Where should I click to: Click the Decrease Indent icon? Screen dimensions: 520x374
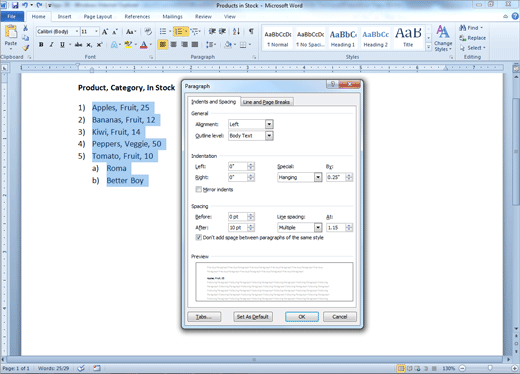(212, 31)
